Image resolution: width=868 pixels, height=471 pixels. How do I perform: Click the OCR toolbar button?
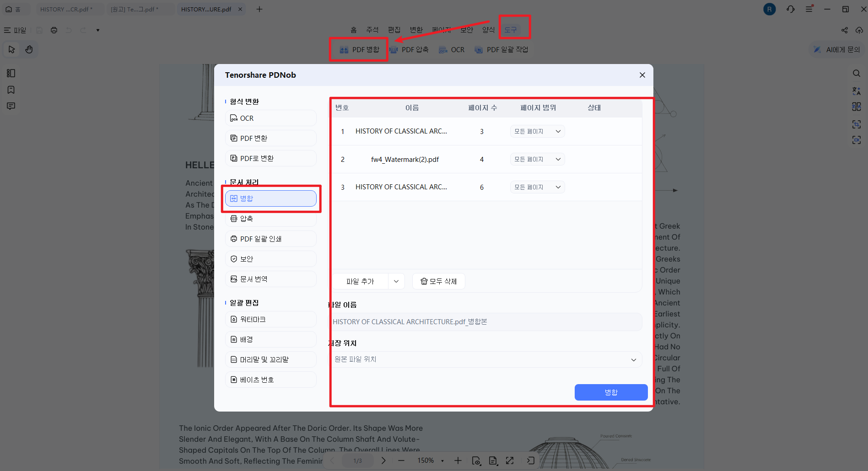pos(452,49)
